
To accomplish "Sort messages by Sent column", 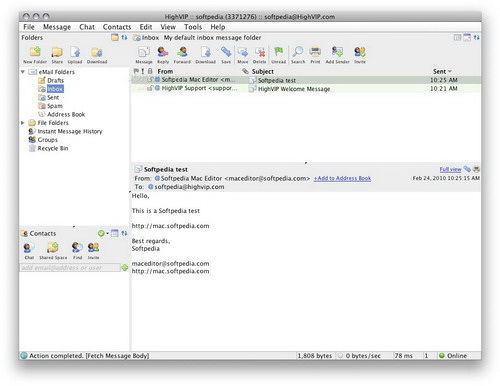I will pyautogui.click(x=442, y=71).
